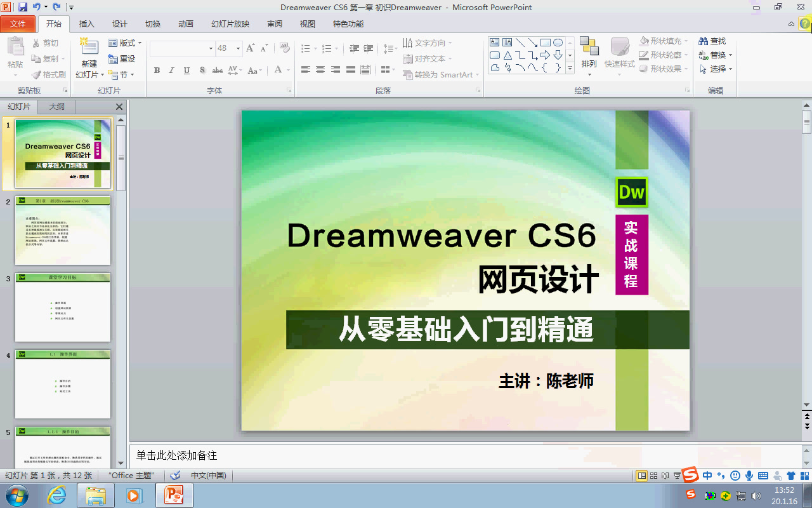Increase font size with the large A icon
The height and width of the screenshot is (508, 812).
[250, 48]
